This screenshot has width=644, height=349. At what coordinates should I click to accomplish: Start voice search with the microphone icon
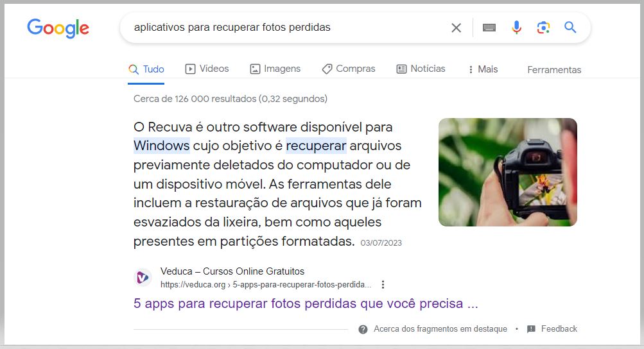[517, 28]
